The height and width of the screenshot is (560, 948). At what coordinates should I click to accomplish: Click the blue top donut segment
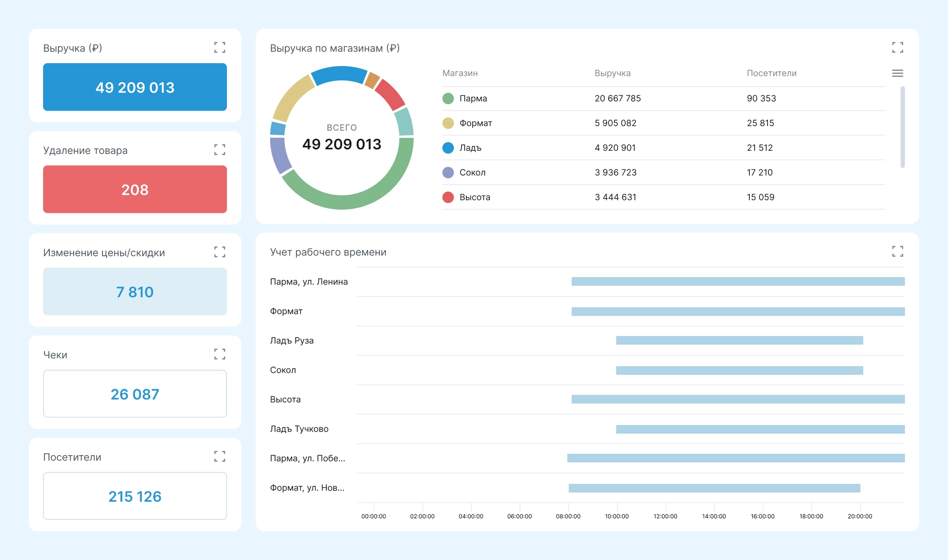click(339, 74)
